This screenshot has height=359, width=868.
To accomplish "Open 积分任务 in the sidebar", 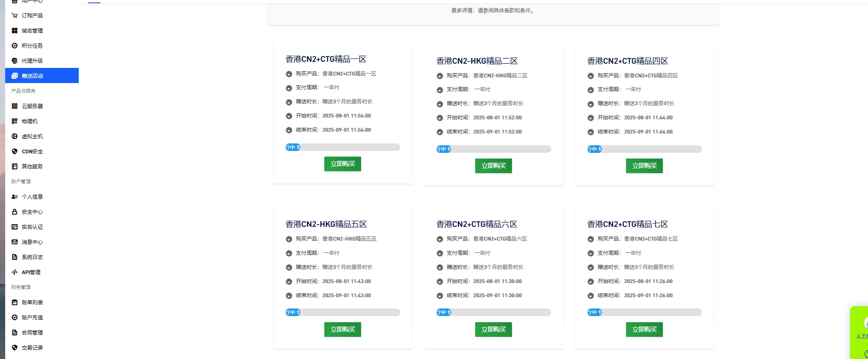I will tap(32, 46).
